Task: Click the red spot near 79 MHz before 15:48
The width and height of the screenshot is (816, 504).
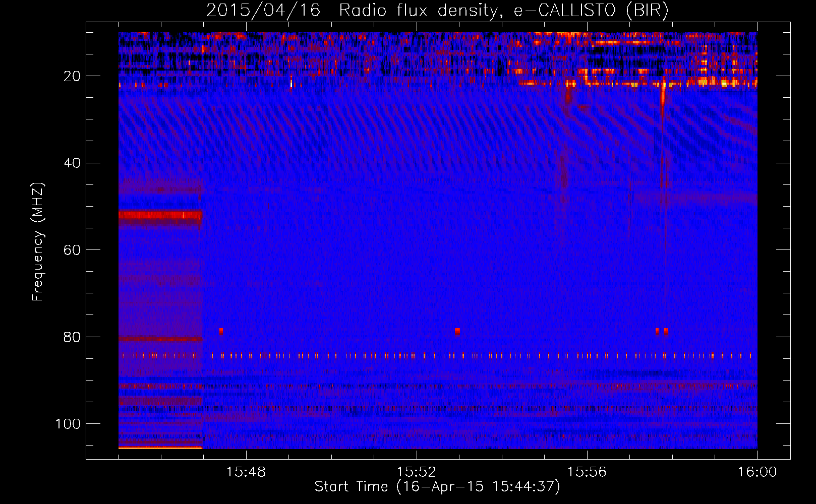Action: click(221, 331)
